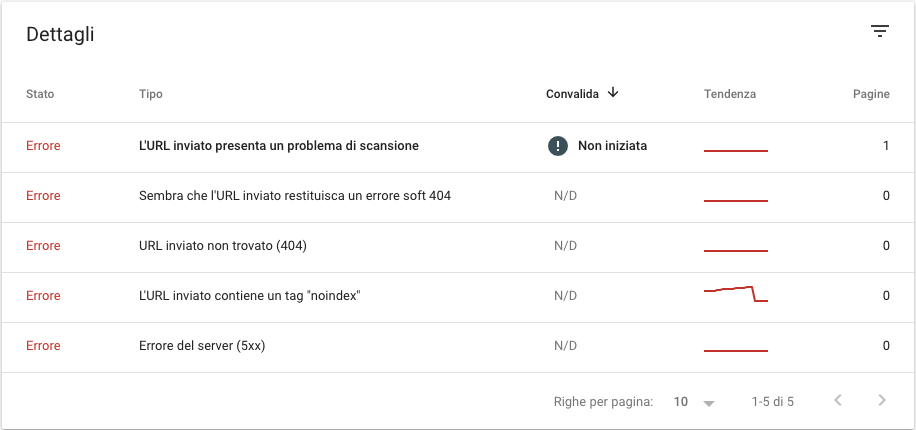Click the Pagine column header

[871, 94]
